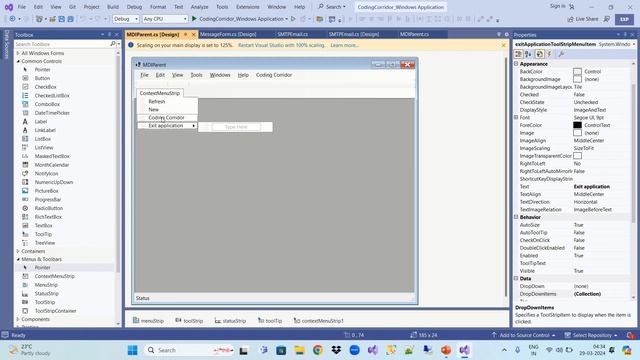This screenshot has height=360, width=640.
Task: Select the DateTimePicker control in Toolbox
Action: pyautogui.click(x=52, y=113)
